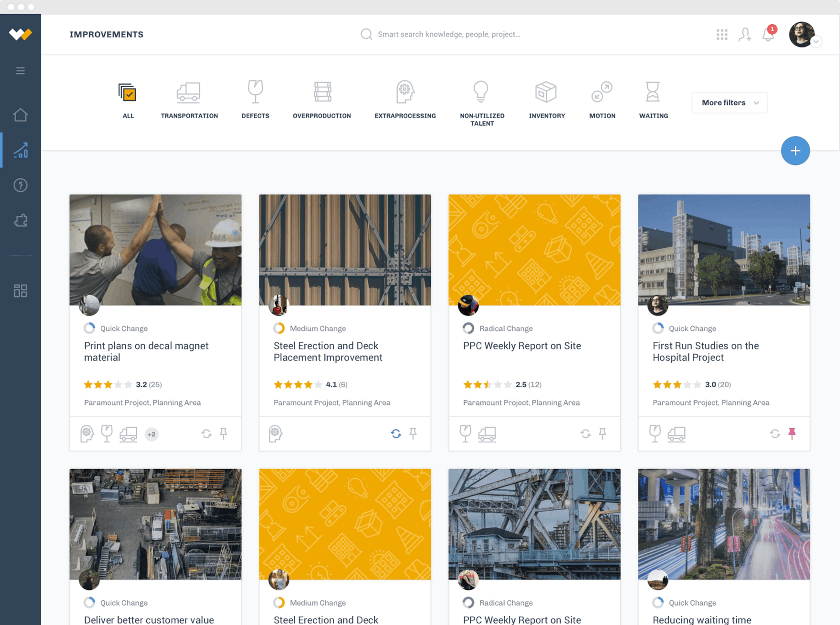Filter by Defects category
The image size is (840, 625).
click(x=256, y=100)
